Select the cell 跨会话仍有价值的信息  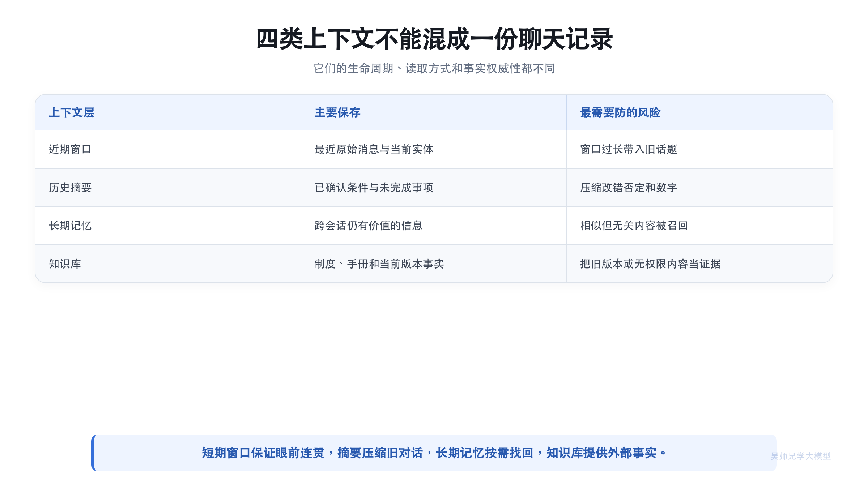433,226
